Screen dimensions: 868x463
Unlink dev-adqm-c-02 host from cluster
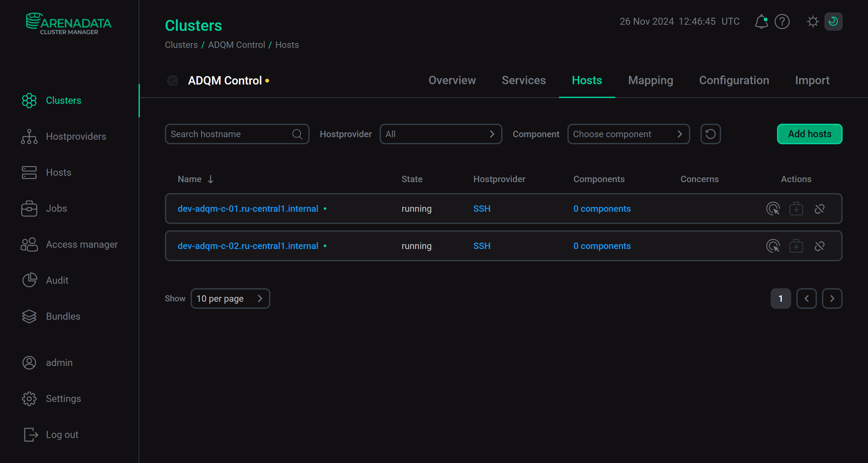point(819,246)
